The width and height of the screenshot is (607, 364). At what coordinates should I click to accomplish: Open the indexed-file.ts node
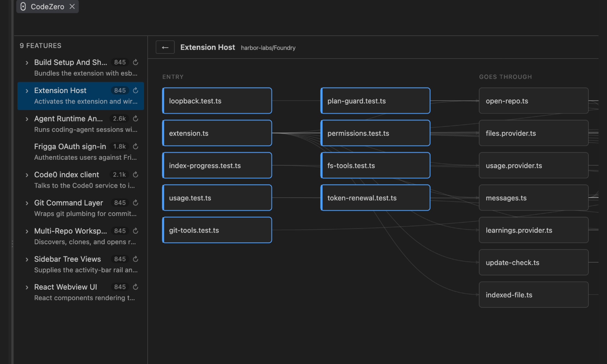click(534, 295)
